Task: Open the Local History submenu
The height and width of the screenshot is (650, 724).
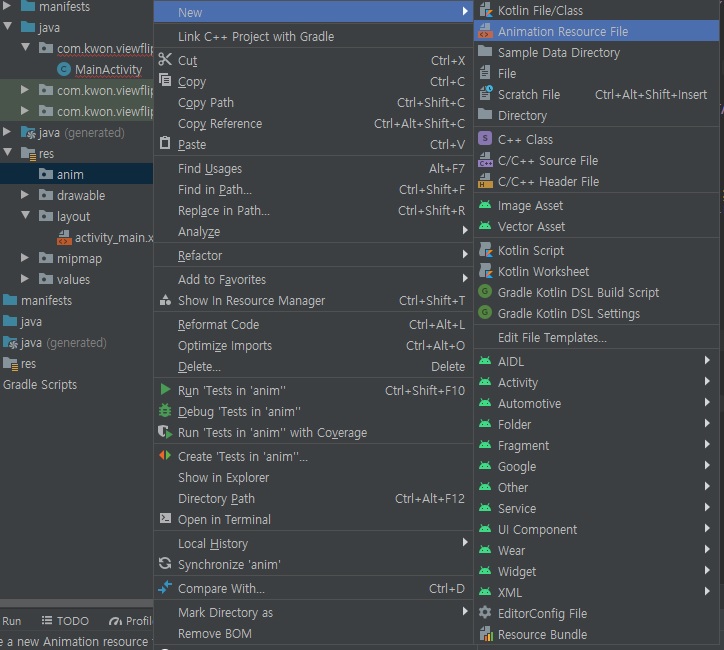Action: 314,543
